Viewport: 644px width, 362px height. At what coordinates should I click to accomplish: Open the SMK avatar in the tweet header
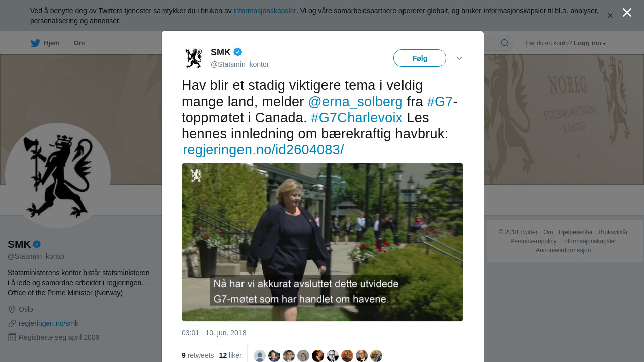tap(194, 58)
